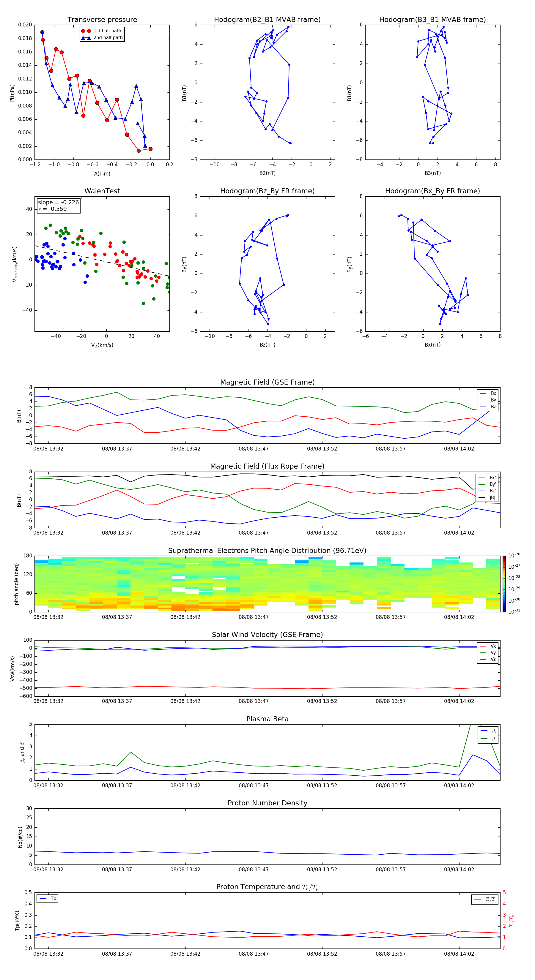
Task: Click the 'Vy' legend entry
Action: 488,652
